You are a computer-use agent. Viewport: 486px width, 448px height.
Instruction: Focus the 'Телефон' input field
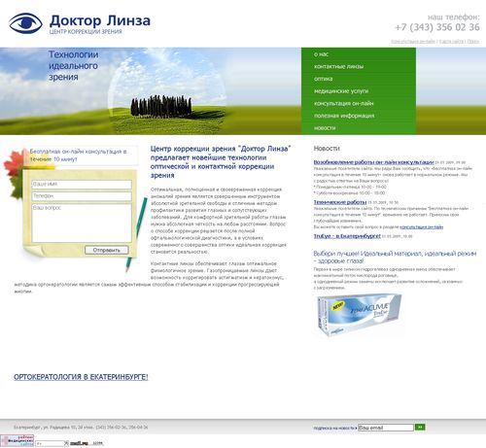(82, 196)
